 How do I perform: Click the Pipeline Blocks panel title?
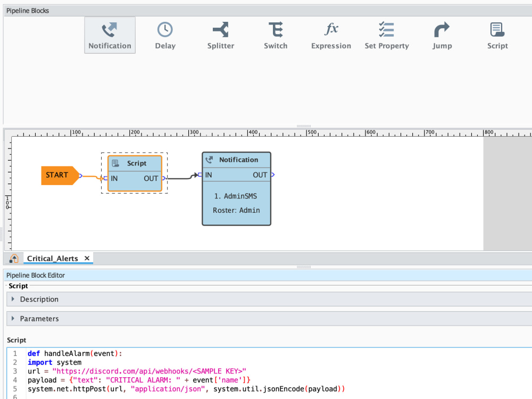[x=28, y=11]
